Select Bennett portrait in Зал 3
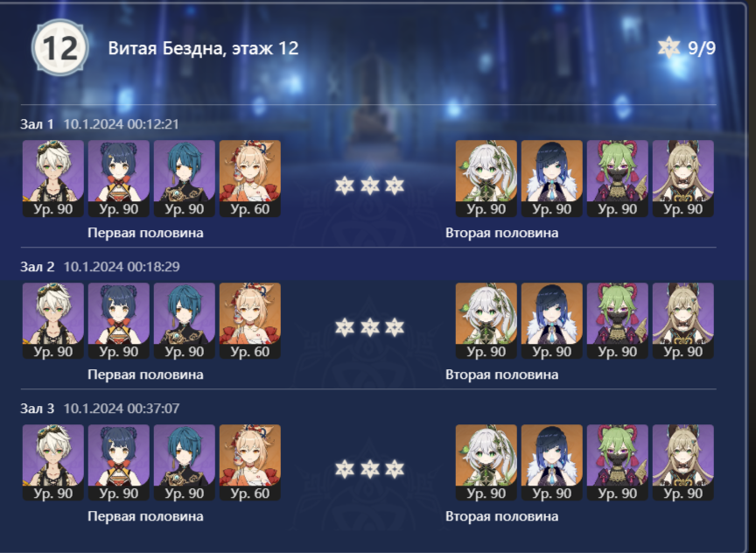 click(x=53, y=462)
